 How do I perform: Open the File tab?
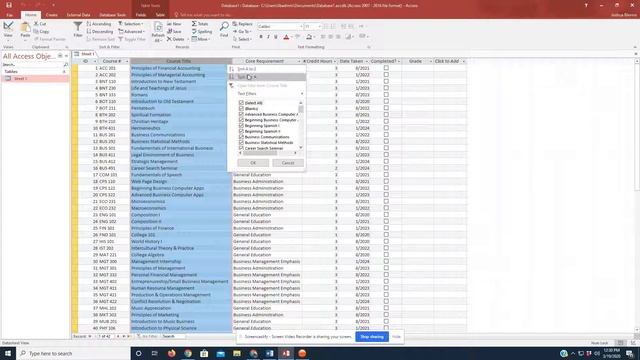9,15
